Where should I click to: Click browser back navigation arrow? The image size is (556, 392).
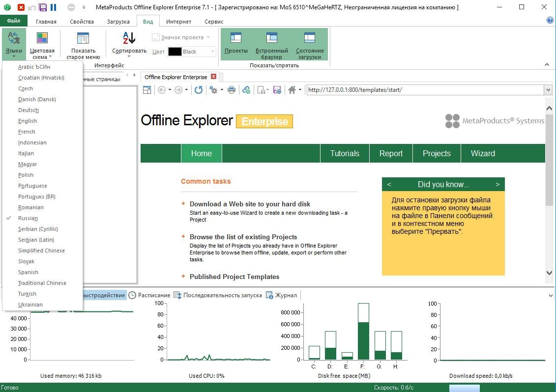coord(162,90)
